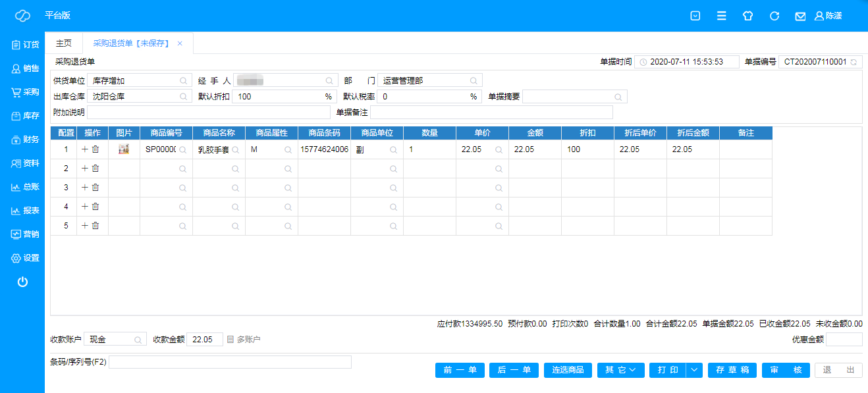Open the mail messages icon
This screenshot has width=868, height=393.
[800, 16]
